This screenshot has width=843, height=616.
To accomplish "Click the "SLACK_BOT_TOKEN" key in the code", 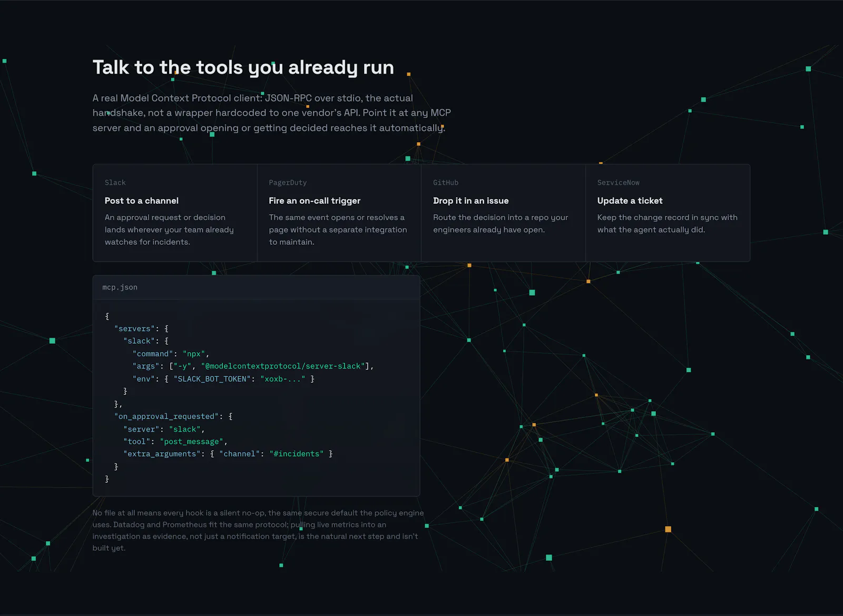I will (x=212, y=379).
